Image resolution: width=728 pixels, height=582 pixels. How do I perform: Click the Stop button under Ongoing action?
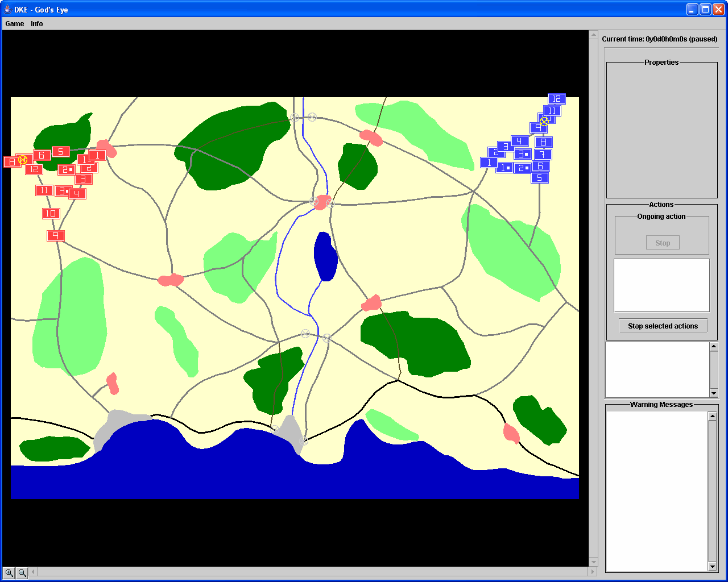tap(663, 243)
